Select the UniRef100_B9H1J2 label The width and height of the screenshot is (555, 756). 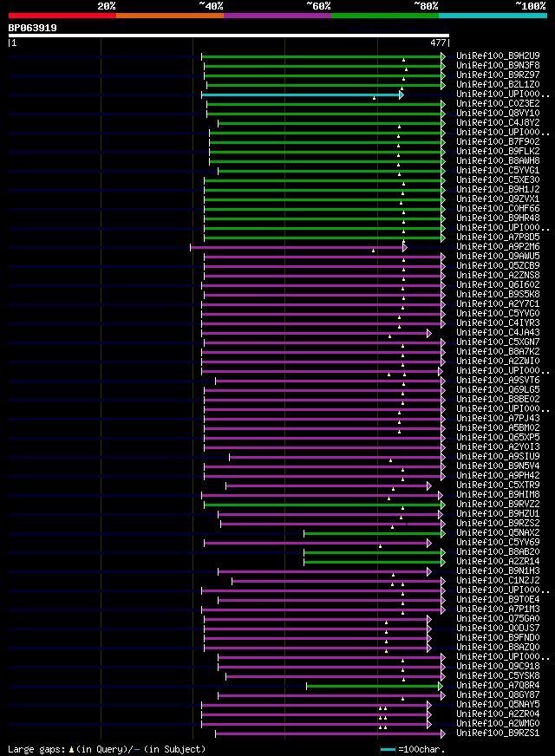(x=498, y=190)
